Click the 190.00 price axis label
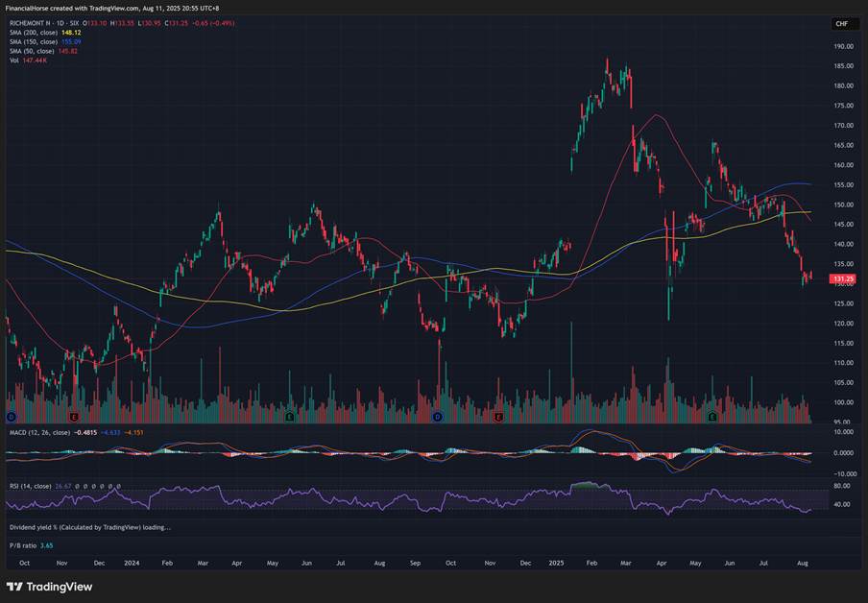 click(x=844, y=46)
